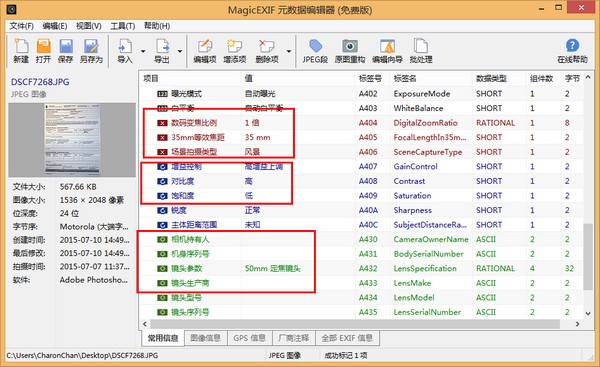This screenshot has width=600, height=367.
Task: Open a file with 打开 icon
Action: (x=43, y=51)
